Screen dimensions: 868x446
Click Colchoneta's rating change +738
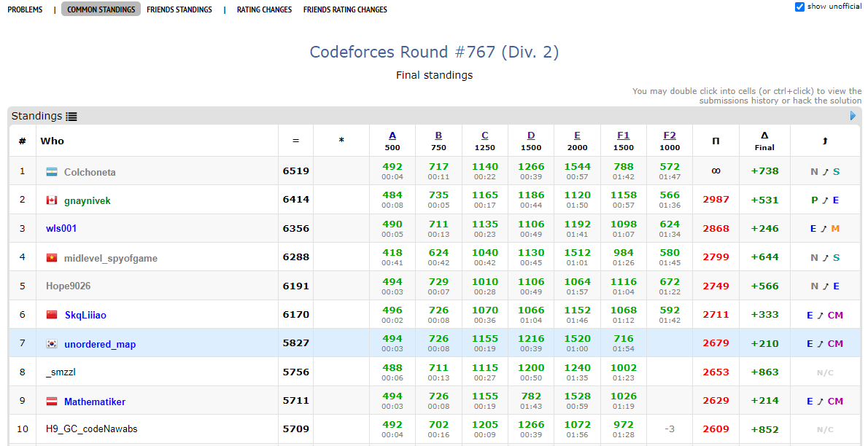764,171
